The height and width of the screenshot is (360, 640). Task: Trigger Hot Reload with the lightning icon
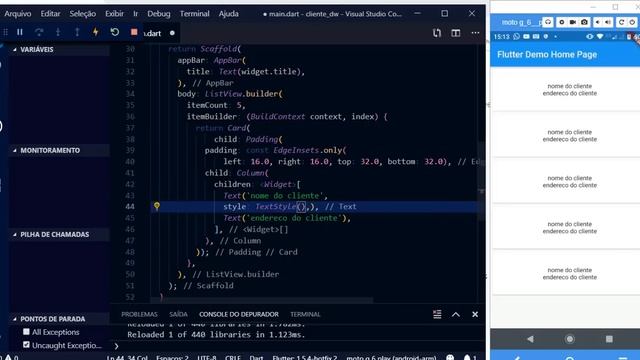tap(96, 32)
